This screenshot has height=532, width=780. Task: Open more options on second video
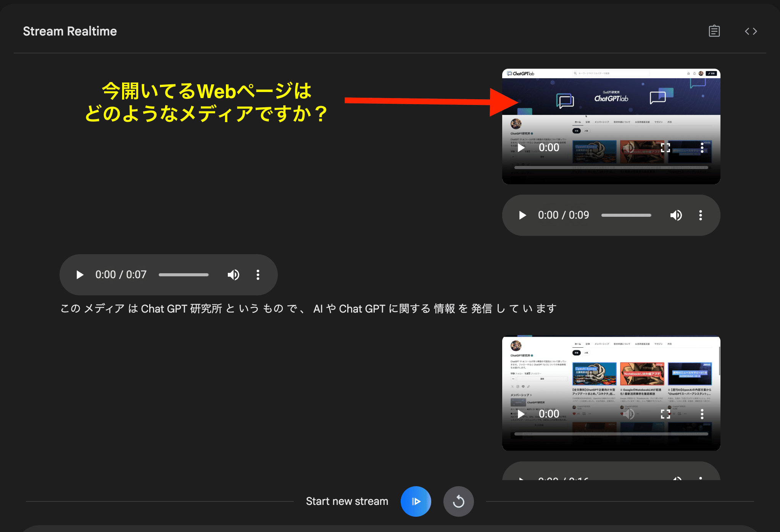click(x=702, y=414)
